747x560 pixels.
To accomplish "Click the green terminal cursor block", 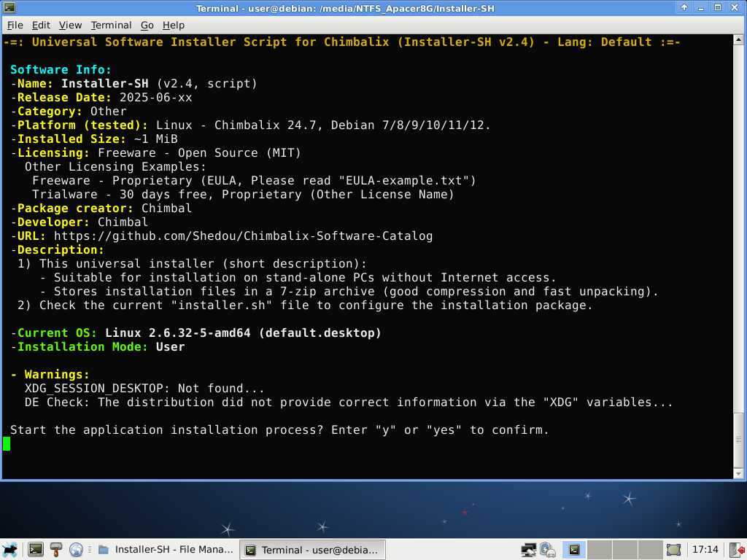I will tap(7, 444).
